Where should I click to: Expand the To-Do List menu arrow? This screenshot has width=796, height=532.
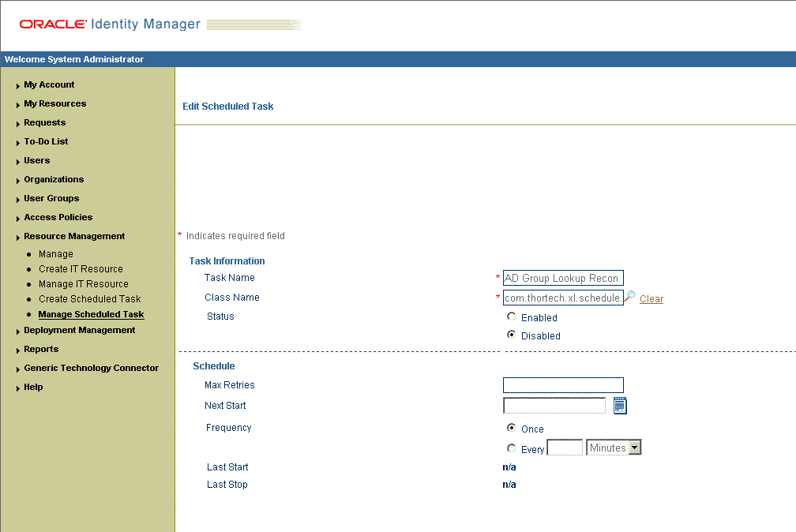17,143
